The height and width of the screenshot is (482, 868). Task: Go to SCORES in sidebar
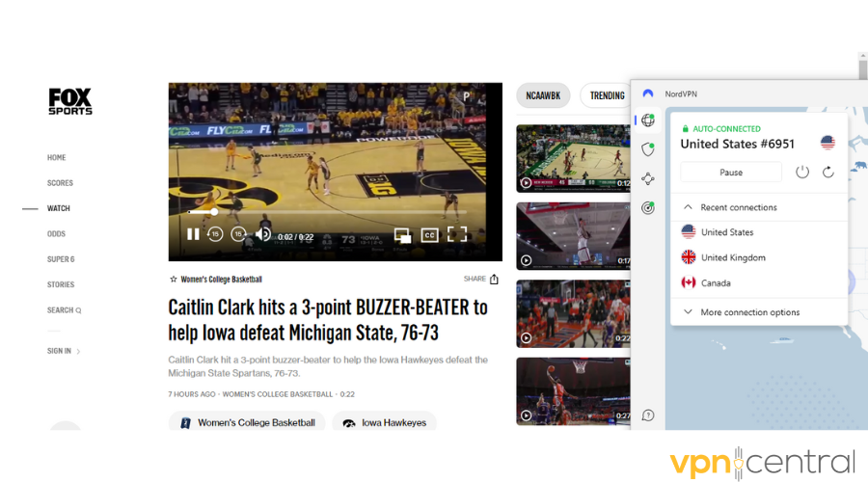point(60,183)
